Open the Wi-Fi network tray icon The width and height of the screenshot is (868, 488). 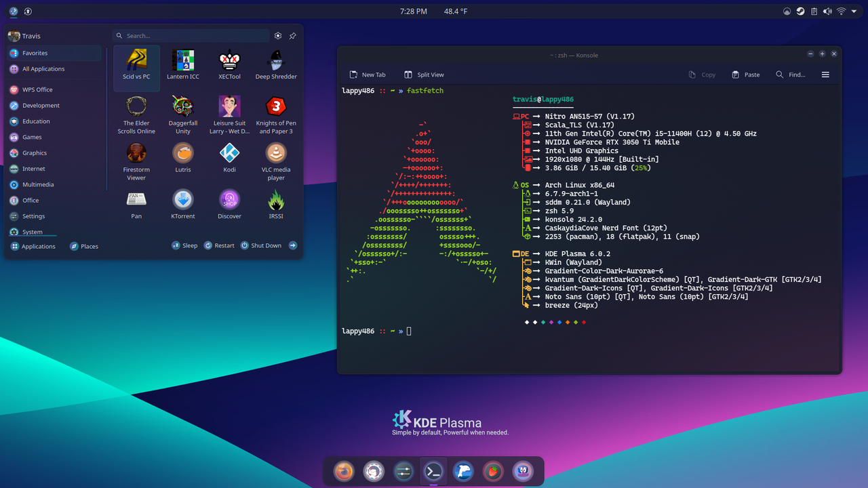[842, 12]
